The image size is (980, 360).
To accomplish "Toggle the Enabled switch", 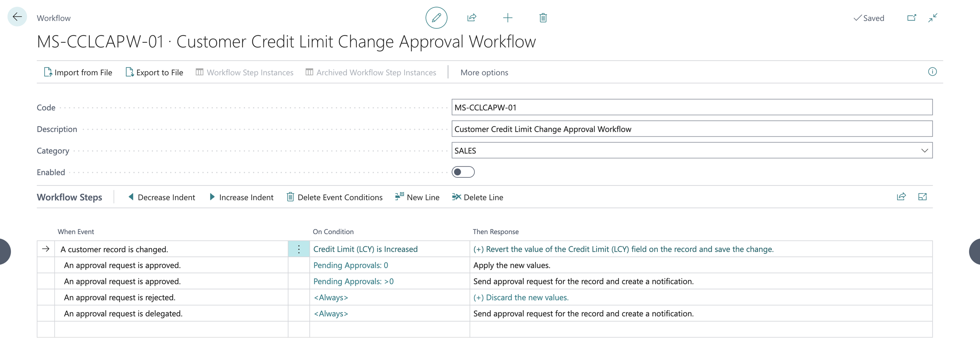I will pyautogui.click(x=463, y=172).
